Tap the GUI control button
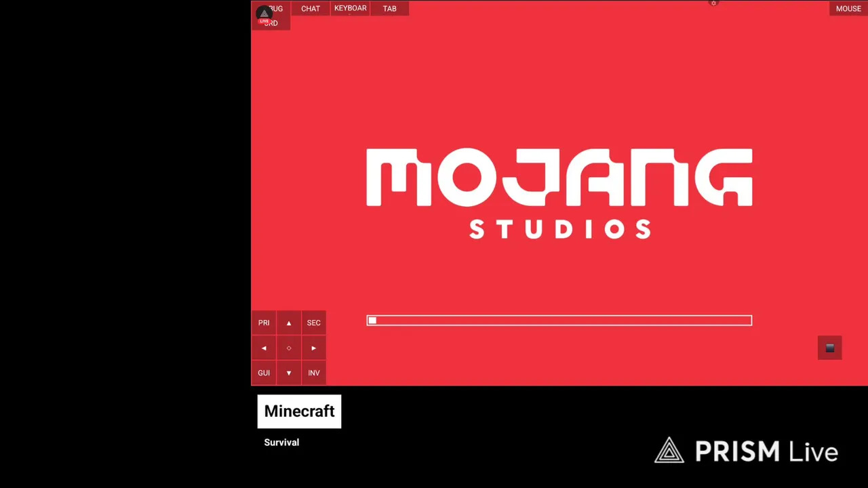Viewport: 868px width, 488px height. pos(264,373)
